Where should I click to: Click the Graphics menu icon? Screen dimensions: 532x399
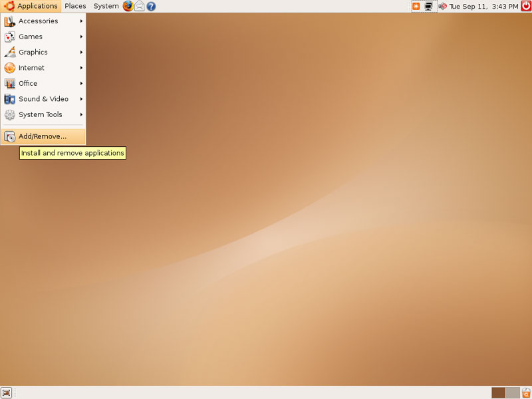click(9, 53)
